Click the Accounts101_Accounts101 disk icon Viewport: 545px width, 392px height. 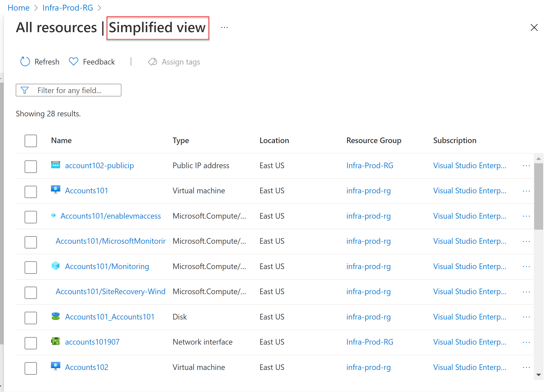tap(55, 316)
